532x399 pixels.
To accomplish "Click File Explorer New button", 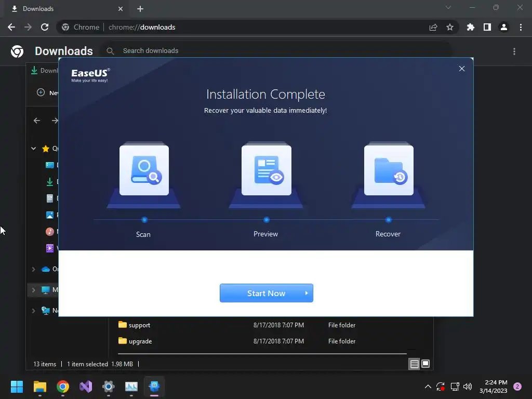I will [47, 92].
